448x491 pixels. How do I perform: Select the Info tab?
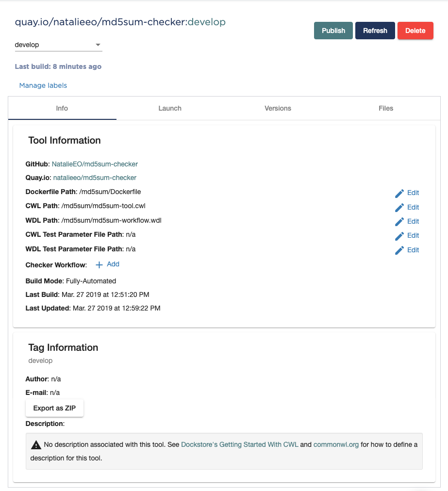(x=62, y=108)
